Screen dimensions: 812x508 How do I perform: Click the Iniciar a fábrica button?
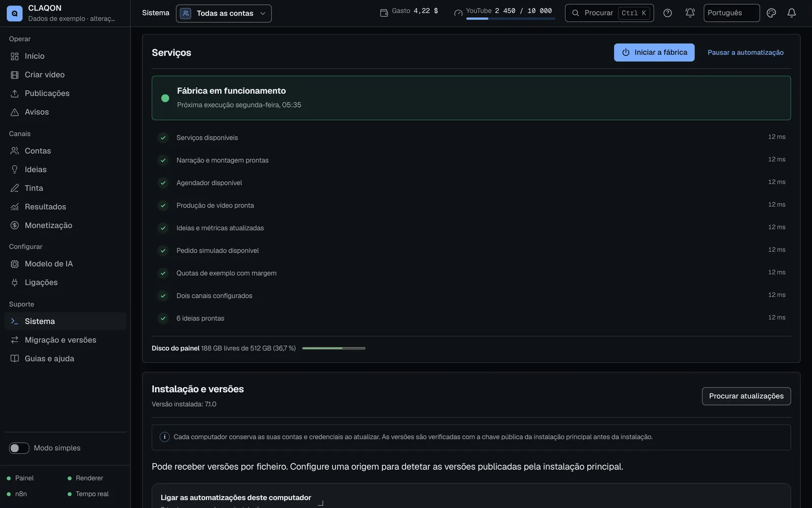tap(654, 52)
